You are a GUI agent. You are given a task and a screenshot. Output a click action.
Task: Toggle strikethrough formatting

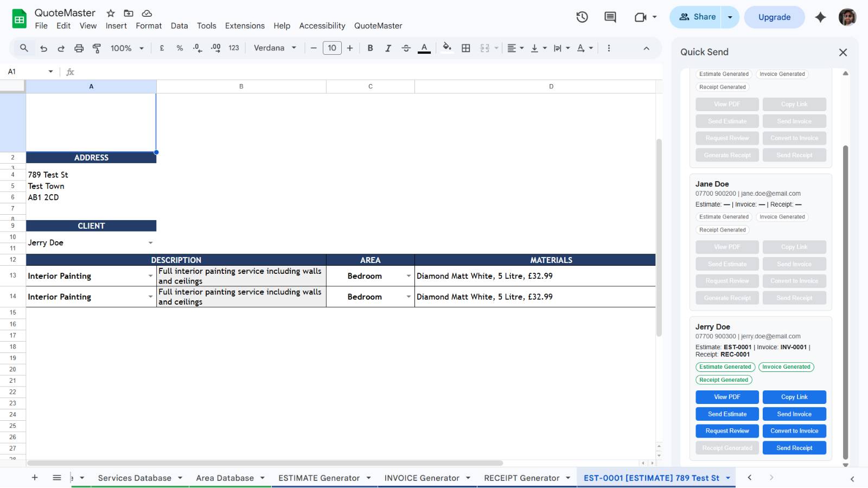click(406, 48)
